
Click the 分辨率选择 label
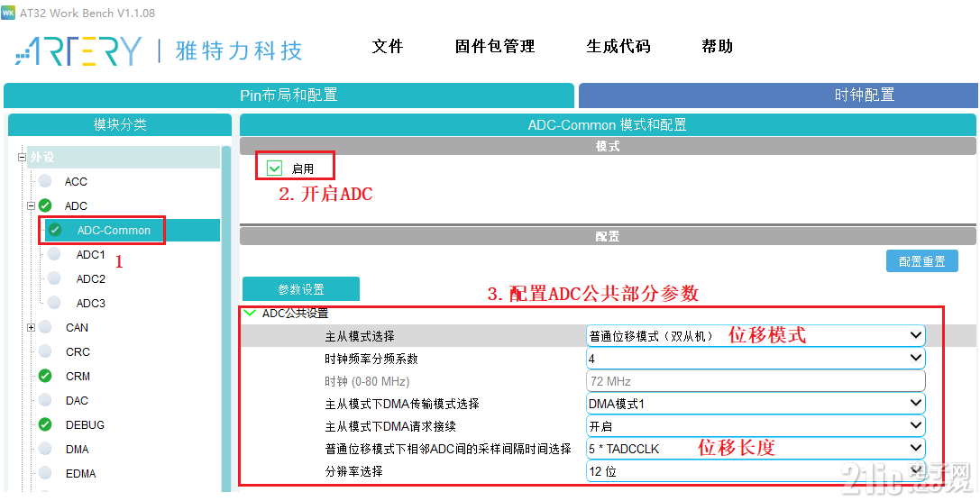[x=353, y=471]
